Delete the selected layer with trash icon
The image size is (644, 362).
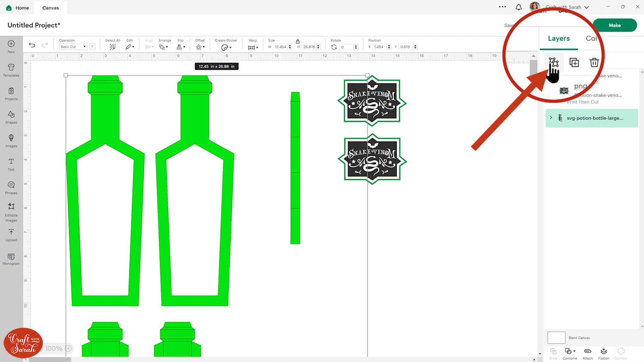594,63
